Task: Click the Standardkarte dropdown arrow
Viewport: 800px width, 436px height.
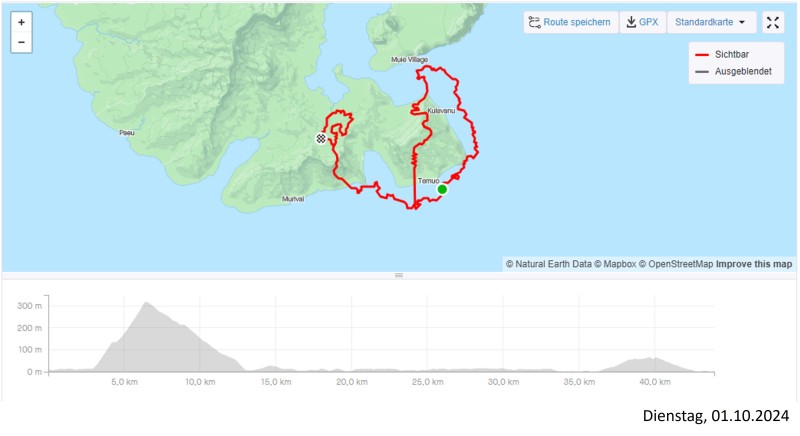Action: tap(741, 22)
